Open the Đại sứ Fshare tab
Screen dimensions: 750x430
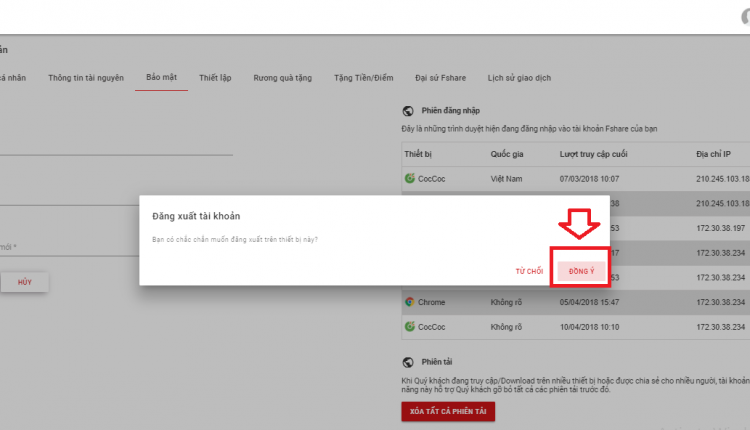[440, 78]
